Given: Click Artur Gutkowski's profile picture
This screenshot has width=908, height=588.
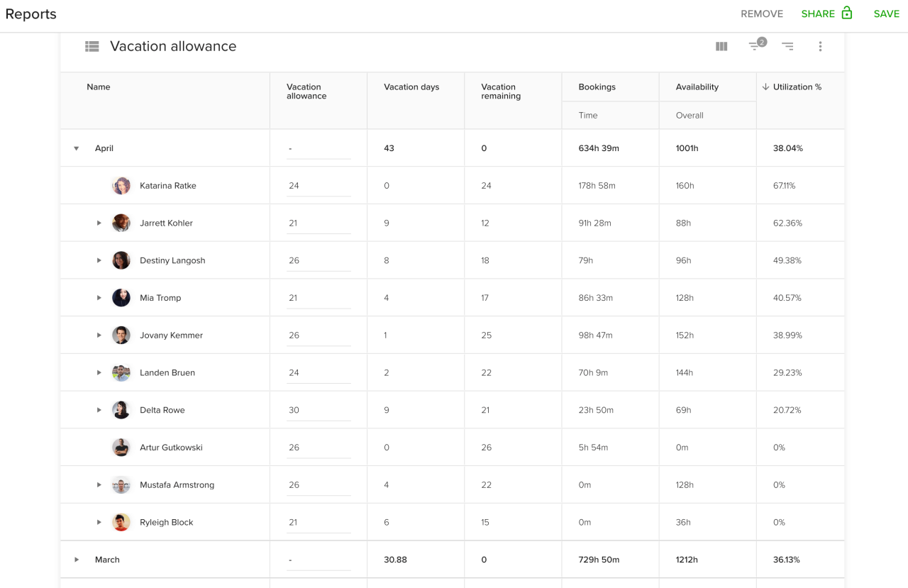Looking at the screenshot, I should point(121,448).
